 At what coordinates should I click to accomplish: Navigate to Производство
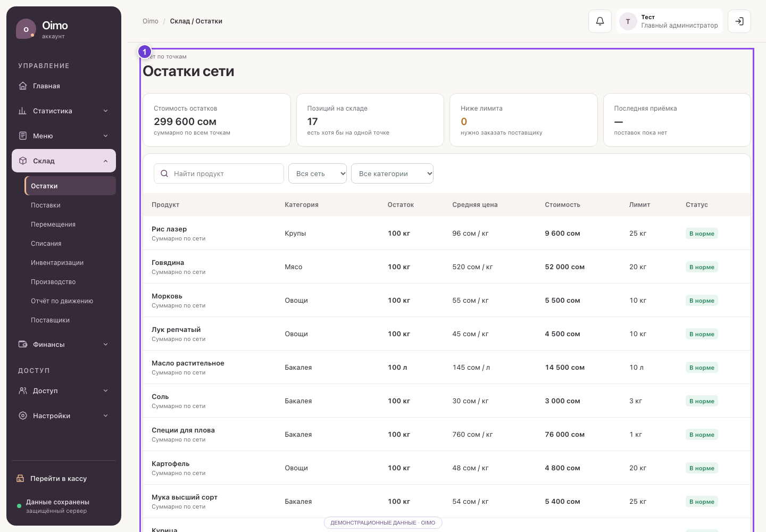pos(70,281)
